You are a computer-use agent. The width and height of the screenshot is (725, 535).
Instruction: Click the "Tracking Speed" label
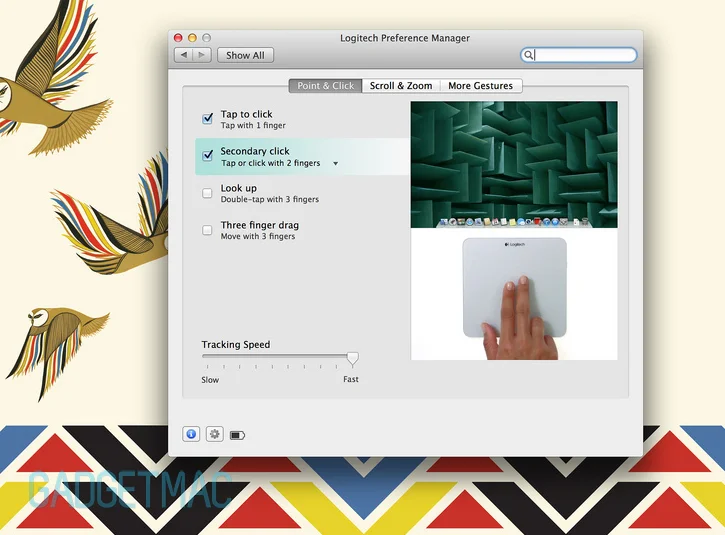click(236, 344)
